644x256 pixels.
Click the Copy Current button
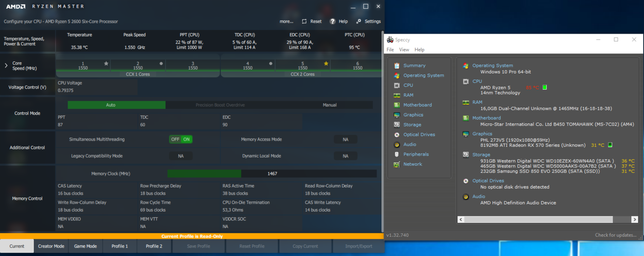click(x=305, y=246)
